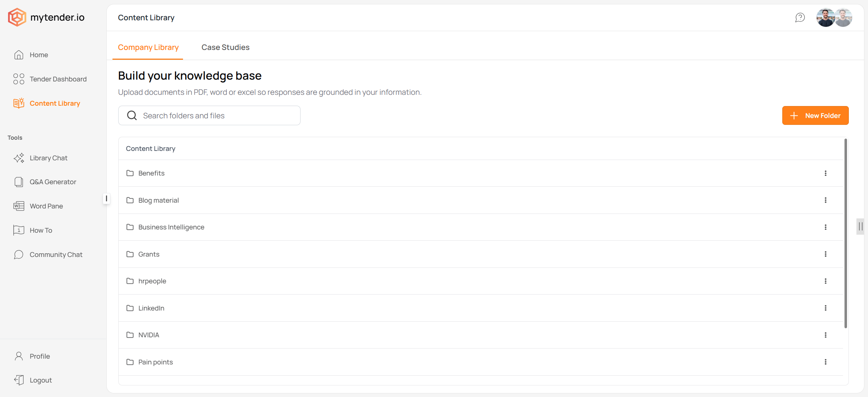
Task: Open Community Chat from sidebar
Action: pyautogui.click(x=56, y=255)
